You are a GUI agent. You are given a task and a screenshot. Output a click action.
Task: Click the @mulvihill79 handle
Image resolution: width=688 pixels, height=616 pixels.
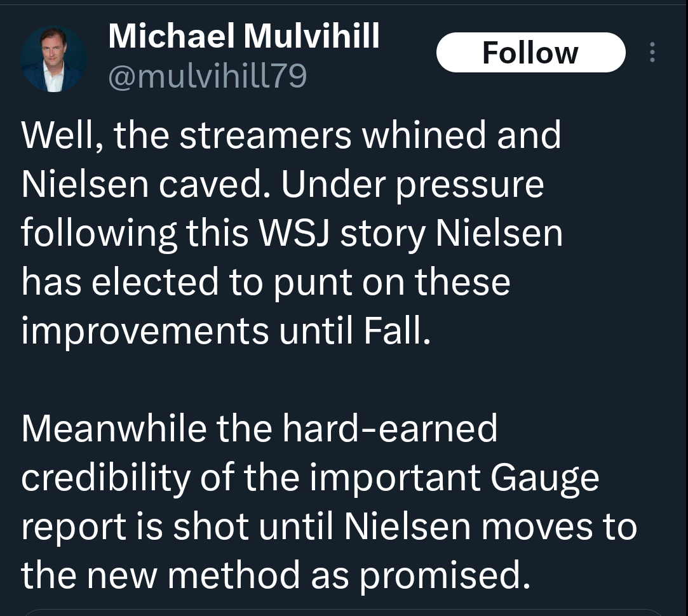click(207, 77)
